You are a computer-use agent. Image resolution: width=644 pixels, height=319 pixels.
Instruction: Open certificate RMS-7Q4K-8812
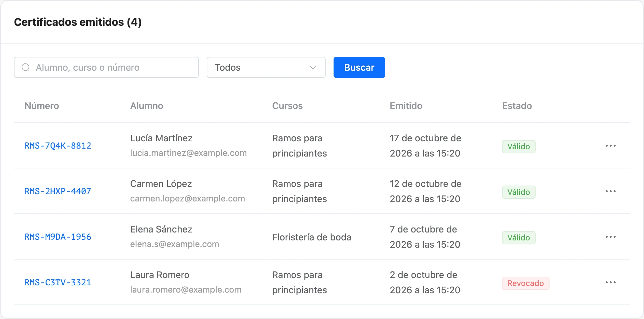[x=58, y=146]
